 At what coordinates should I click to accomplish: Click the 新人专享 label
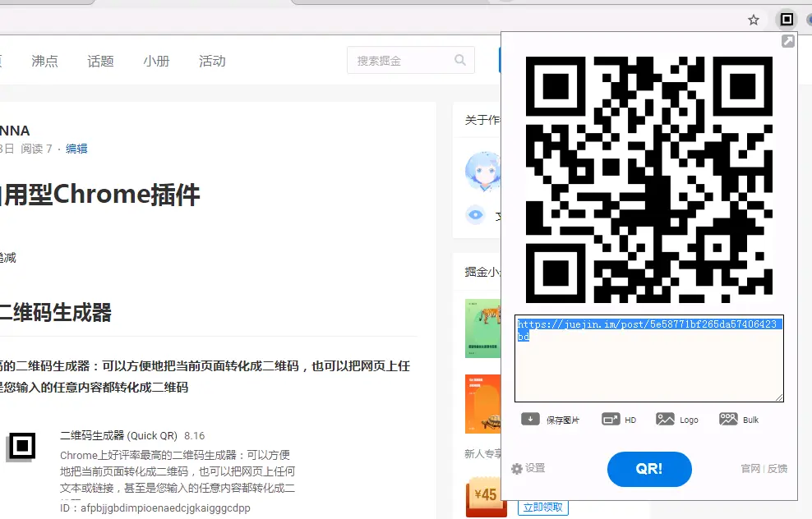(483, 454)
